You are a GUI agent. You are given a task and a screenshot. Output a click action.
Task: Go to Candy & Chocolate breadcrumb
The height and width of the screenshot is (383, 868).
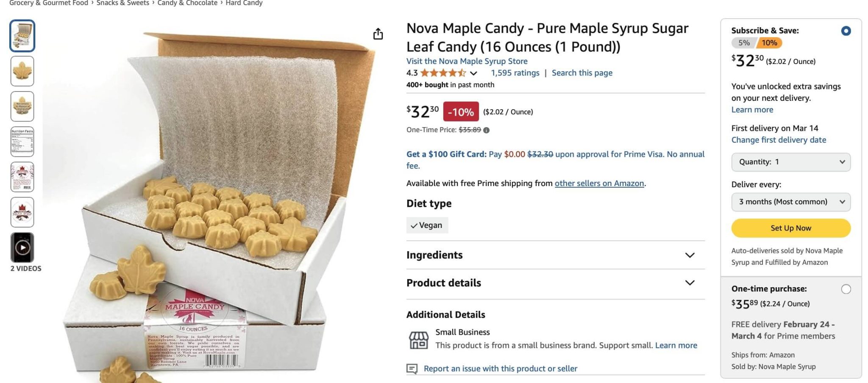187,3
